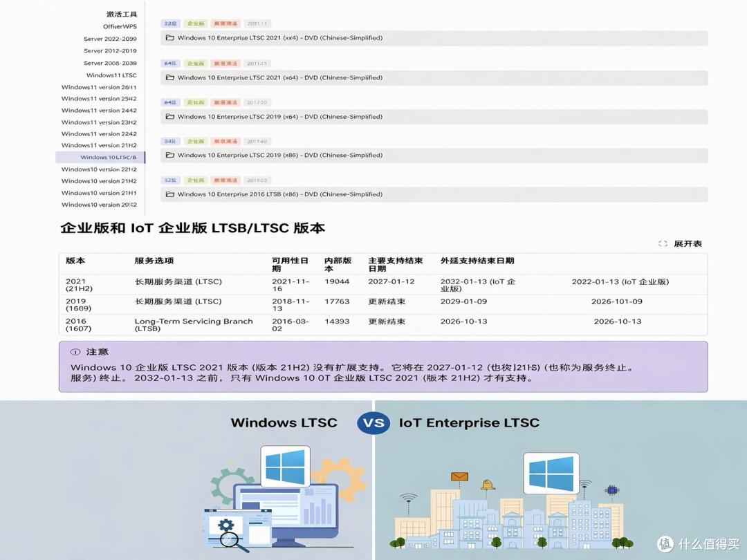747x560 pixels.
Task: Click folder icon of LTSC 2019 x86 entry
Action: [x=169, y=155]
